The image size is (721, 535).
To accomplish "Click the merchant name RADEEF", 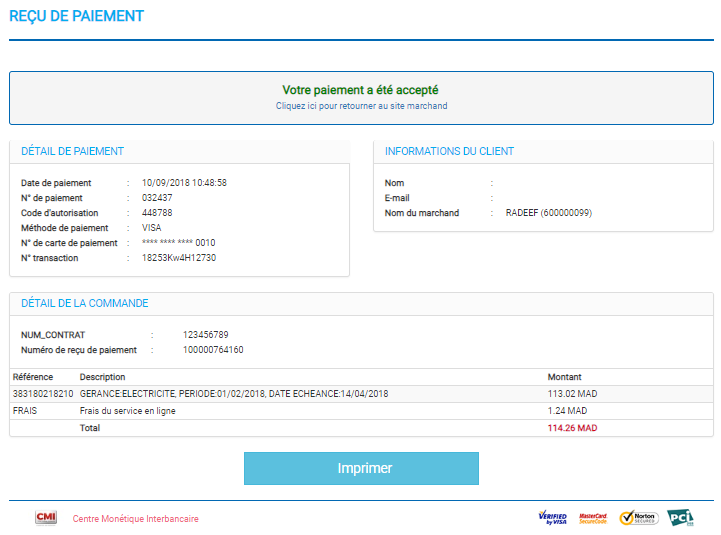I will [548, 213].
